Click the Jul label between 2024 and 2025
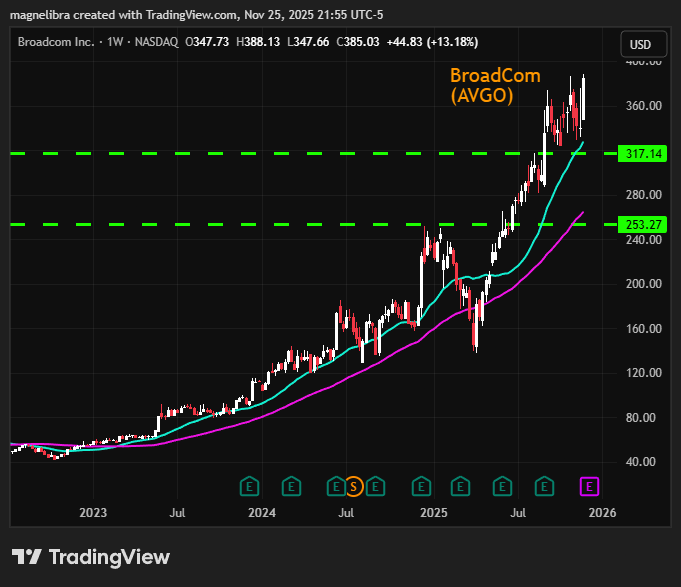The image size is (681, 587). pyautogui.click(x=346, y=513)
